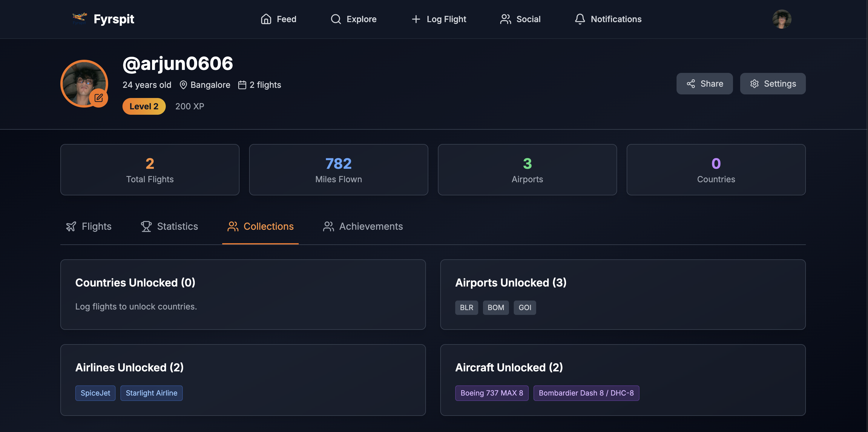Select the Collections tab
868x432 pixels.
click(x=260, y=226)
